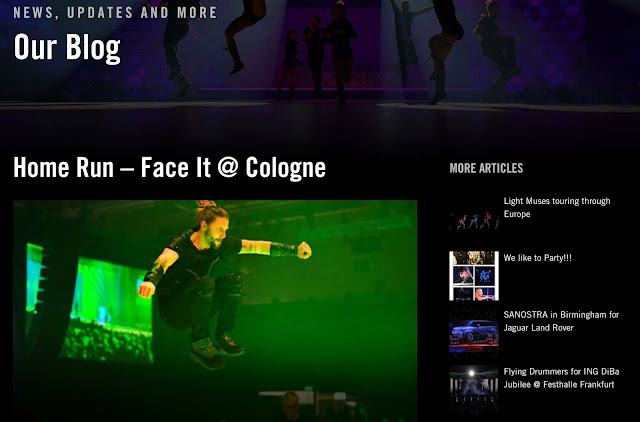The height and width of the screenshot is (422, 640).
Task: Click the 'NEWS, UPDATES AND MORE' tagline
Action: 115,13
